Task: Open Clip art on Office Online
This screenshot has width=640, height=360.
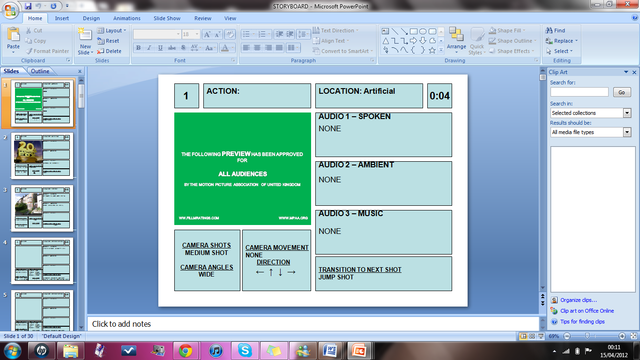Action: [587, 311]
